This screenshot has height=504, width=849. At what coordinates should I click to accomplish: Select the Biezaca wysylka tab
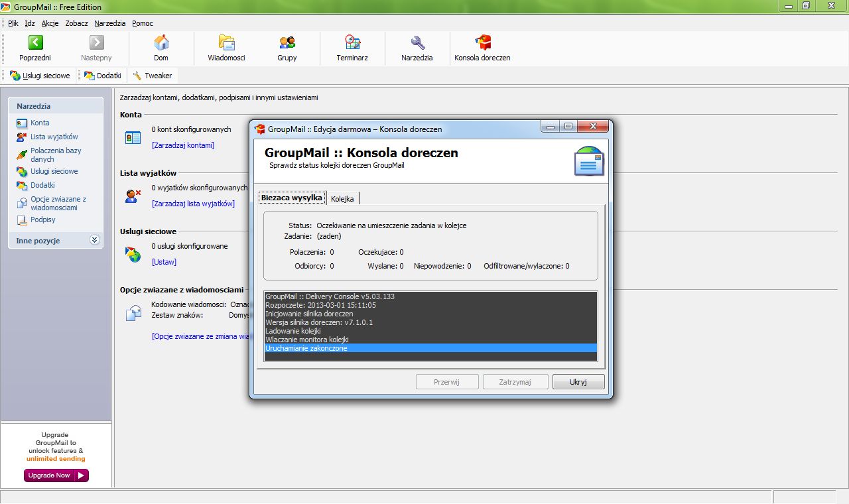(x=292, y=198)
